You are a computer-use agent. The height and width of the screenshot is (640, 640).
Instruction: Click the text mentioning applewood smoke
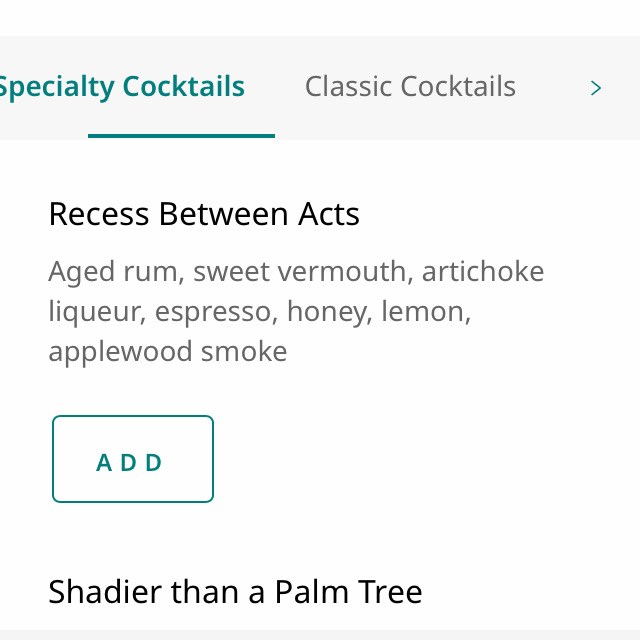pos(168,352)
